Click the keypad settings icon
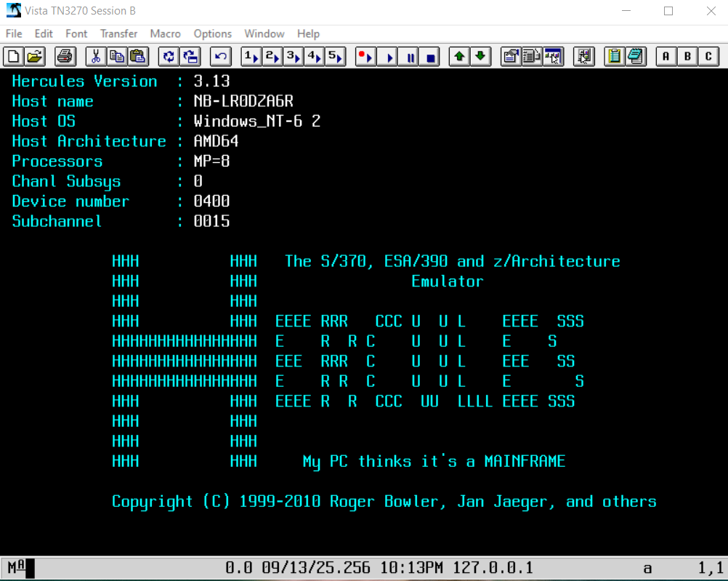728x581 pixels. point(584,57)
